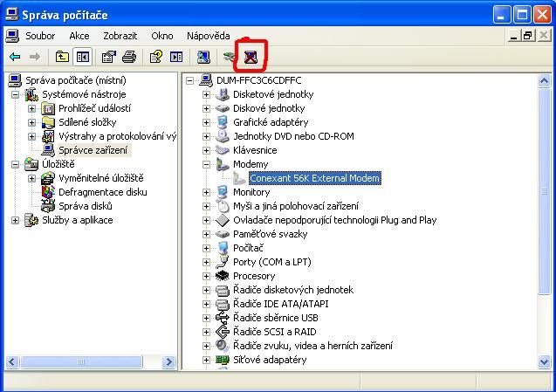The width and height of the screenshot is (556, 392).
Task: Click the Řadiče zvuku speaker icon
Action: (223, 346)
